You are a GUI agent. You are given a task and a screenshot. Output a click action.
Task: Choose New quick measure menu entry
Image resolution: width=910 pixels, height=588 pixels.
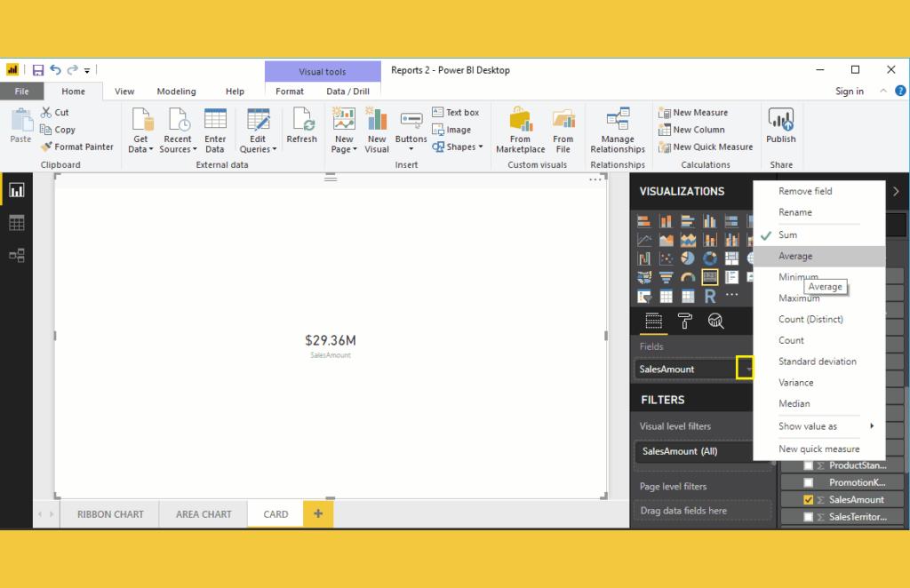[x=818, y=449]
